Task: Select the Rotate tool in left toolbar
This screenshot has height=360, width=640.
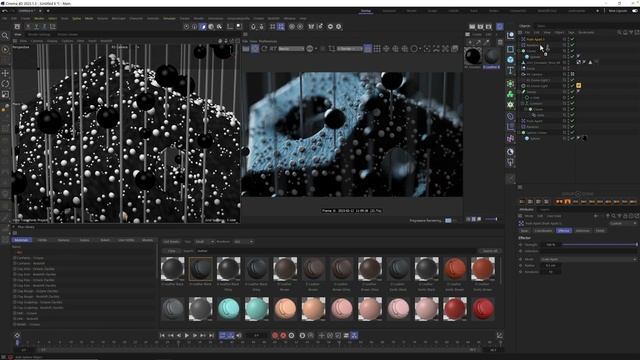Action: (5, 84)
